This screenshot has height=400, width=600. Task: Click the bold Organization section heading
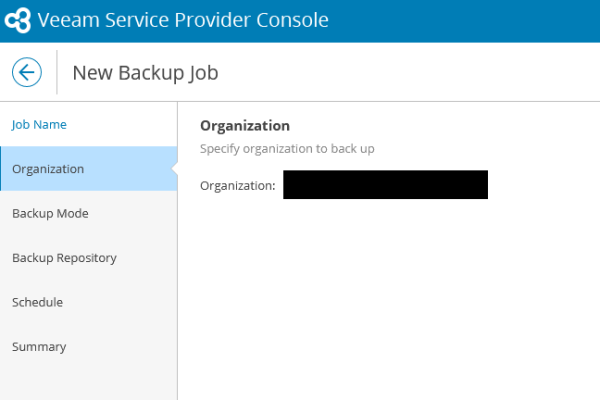pyautogui.click(x=245, y=126)
